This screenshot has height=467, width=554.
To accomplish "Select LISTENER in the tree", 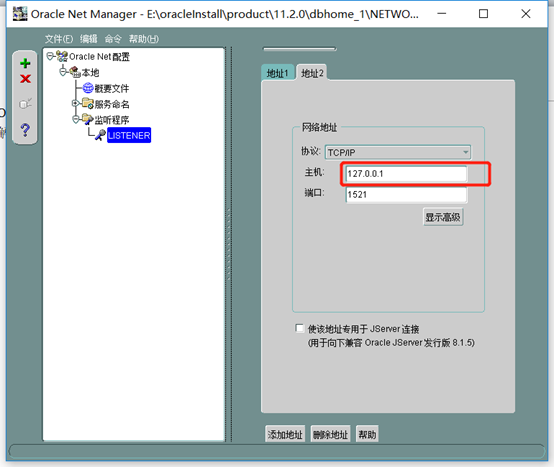I will tap(129, 135).
